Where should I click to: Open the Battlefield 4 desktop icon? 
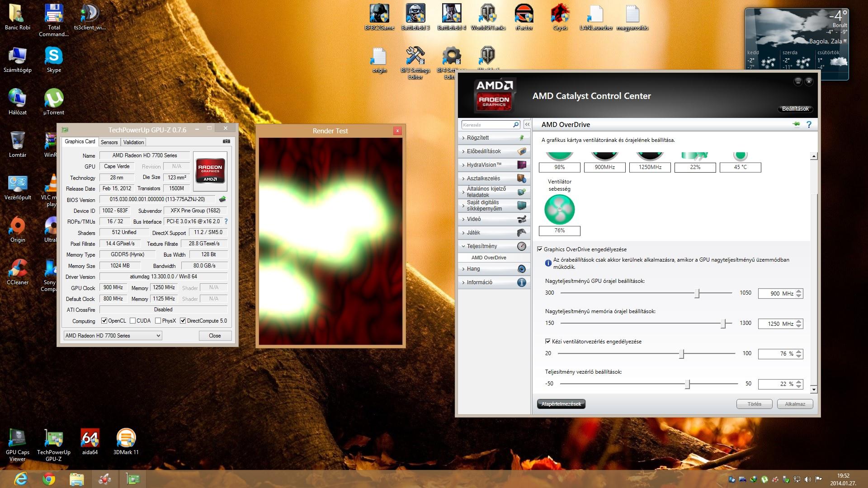[x=452, y=17]
